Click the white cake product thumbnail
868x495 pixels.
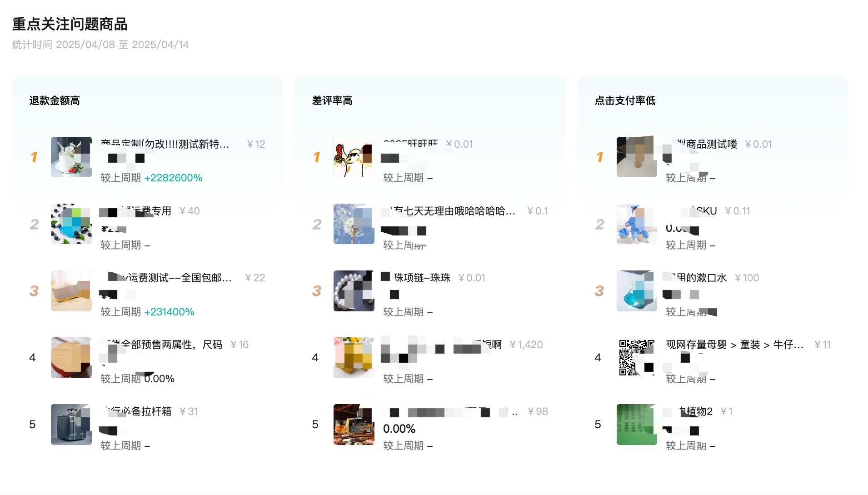tap(71, 157)
